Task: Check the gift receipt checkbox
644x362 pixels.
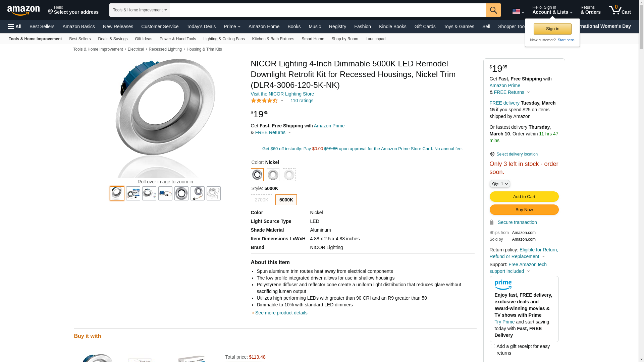Action: click(x=492, y=346)
